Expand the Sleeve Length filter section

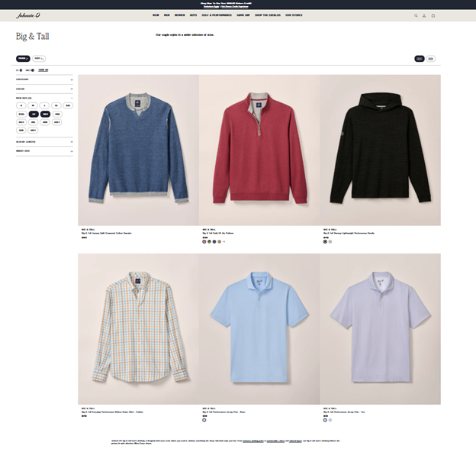44,141
